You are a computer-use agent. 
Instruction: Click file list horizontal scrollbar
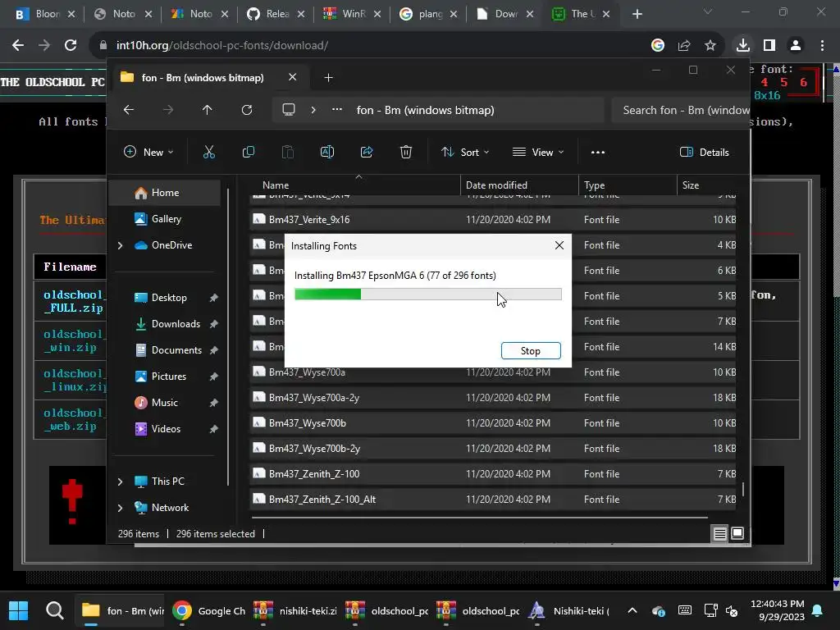479,518
